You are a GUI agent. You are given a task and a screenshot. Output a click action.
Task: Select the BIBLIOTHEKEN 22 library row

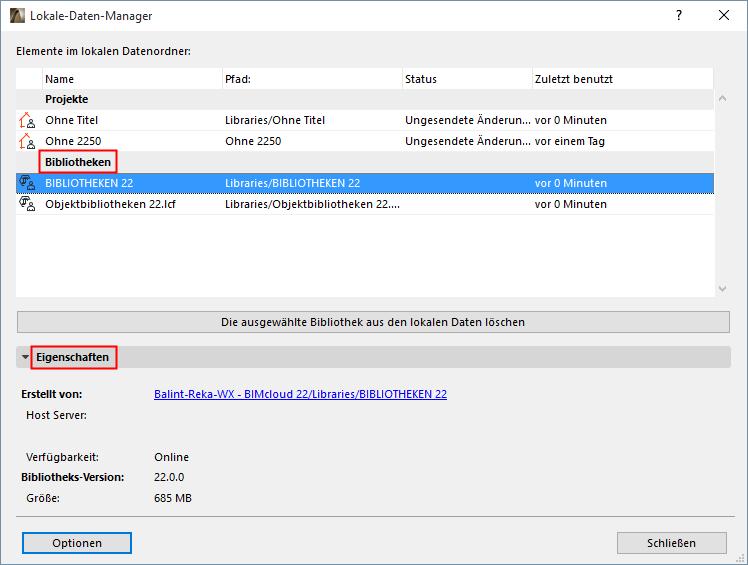point(365,183)
